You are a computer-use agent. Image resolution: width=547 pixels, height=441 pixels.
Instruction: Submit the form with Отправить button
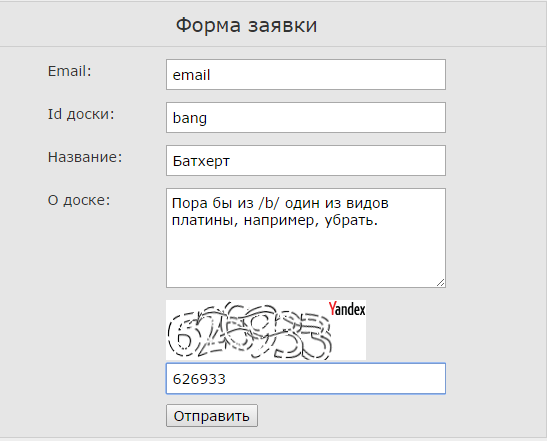(x=212, y=416)
